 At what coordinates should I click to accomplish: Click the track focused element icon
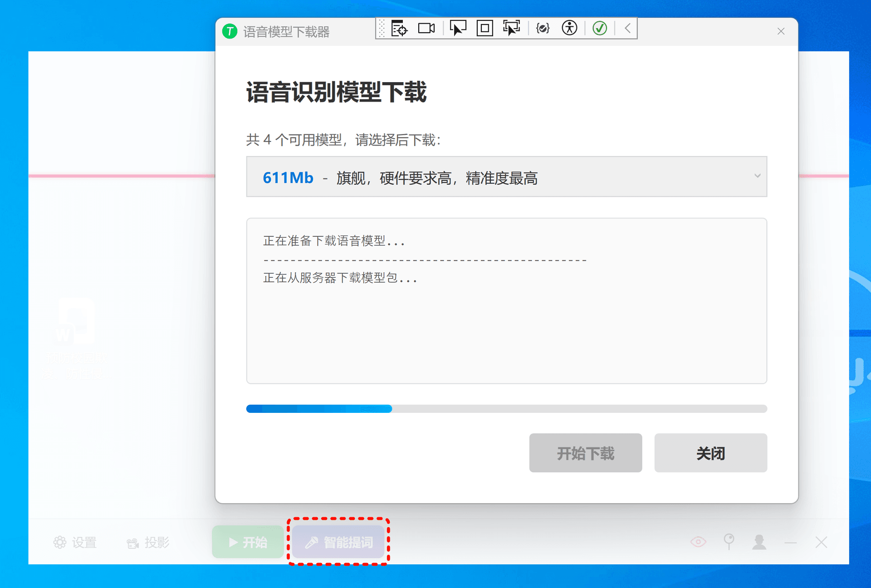pos(511,29)
